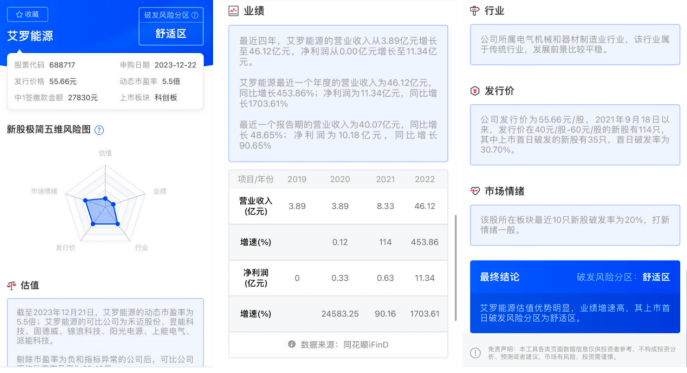The width and height of the screenshot is (687, 373).
Task: Click 净利润(亿元) row label
Action: (x=255, y=278)
